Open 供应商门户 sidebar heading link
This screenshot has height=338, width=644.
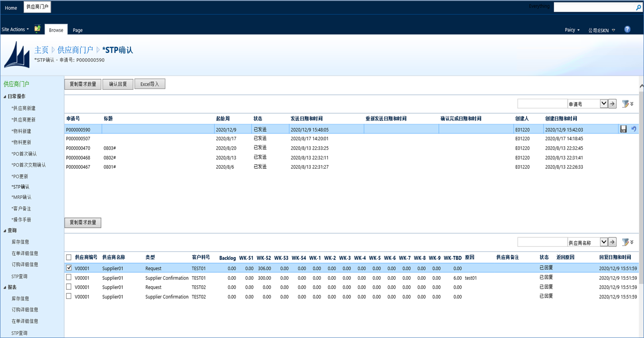(16, 84)
